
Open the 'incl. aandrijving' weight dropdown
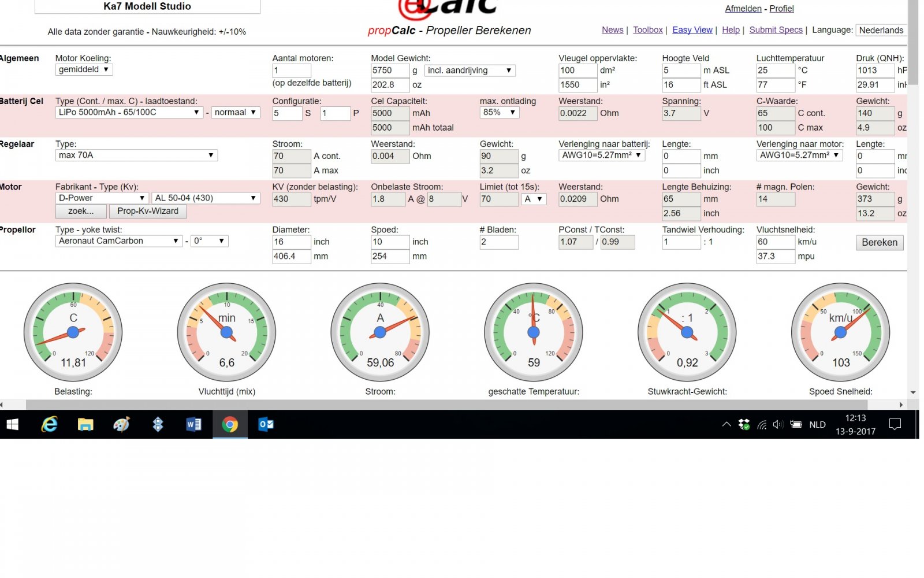[x=470, y=71]
